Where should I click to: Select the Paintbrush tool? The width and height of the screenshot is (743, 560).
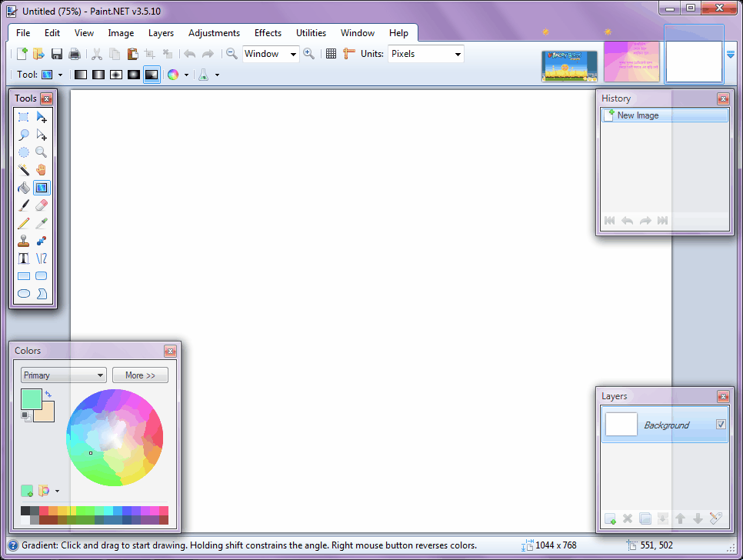(x=23, y=205)
